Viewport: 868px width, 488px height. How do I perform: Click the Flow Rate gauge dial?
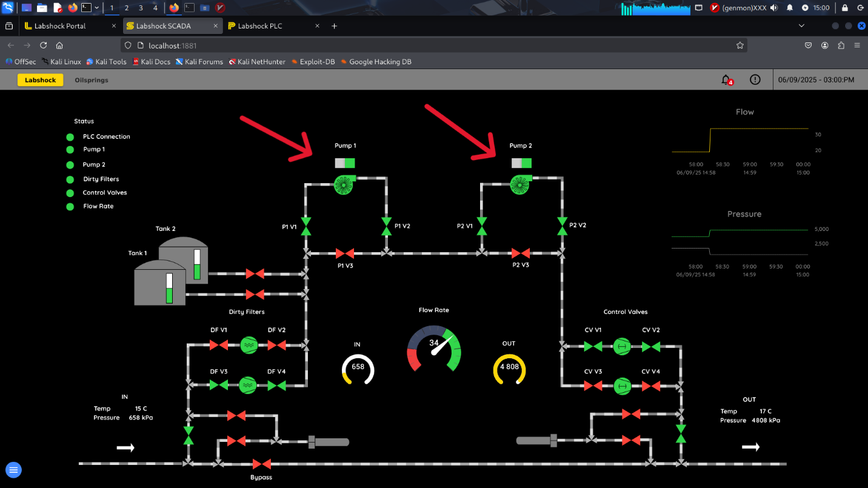coord(434,349)
